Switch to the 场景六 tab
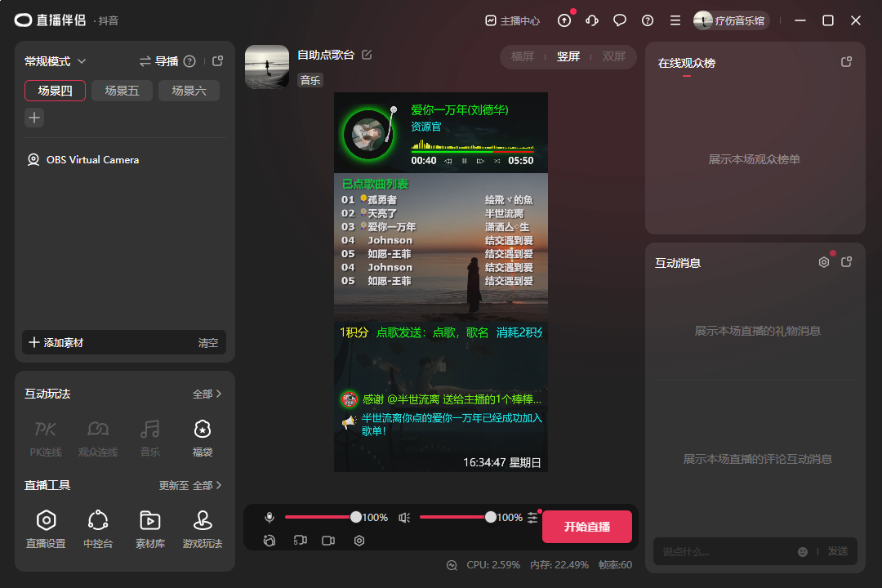 [189, 91]
